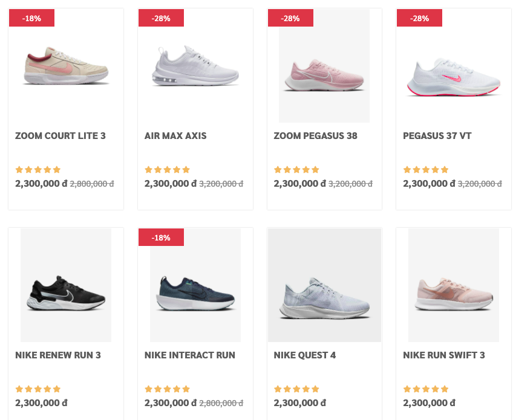Open the Zoom Court Lite 3 product page
This screenshot has width=513, height=420.
(x=60, y=136)
